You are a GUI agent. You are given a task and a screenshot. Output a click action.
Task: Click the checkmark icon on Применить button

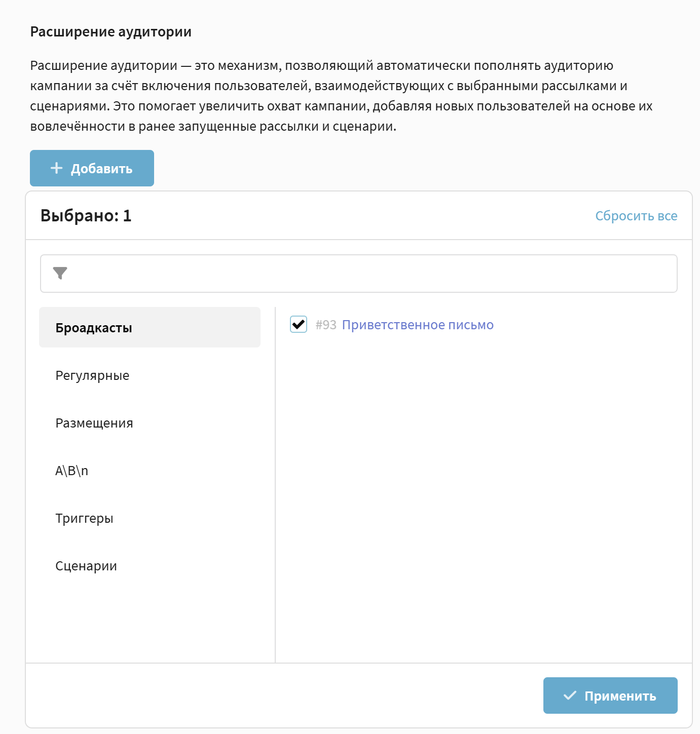(x=570, y=696)
